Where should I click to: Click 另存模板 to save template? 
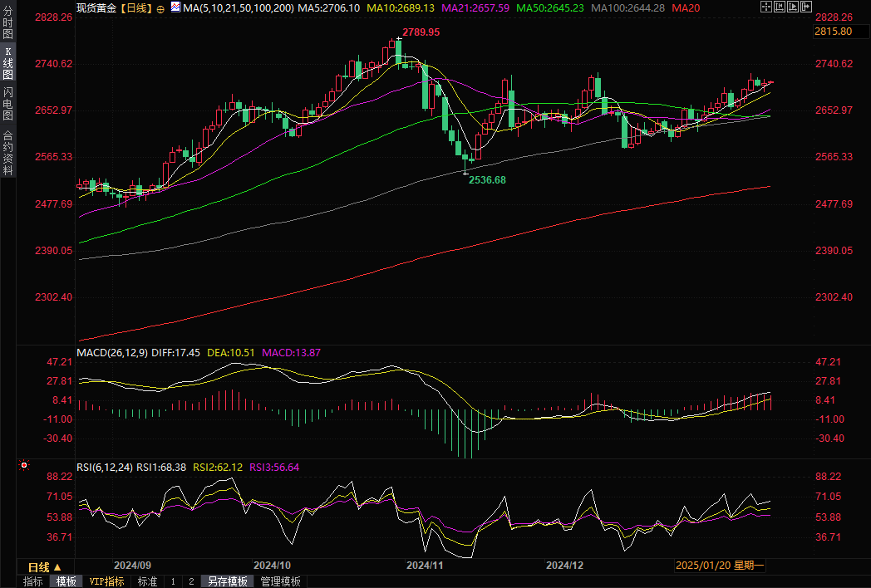[228, 581]
